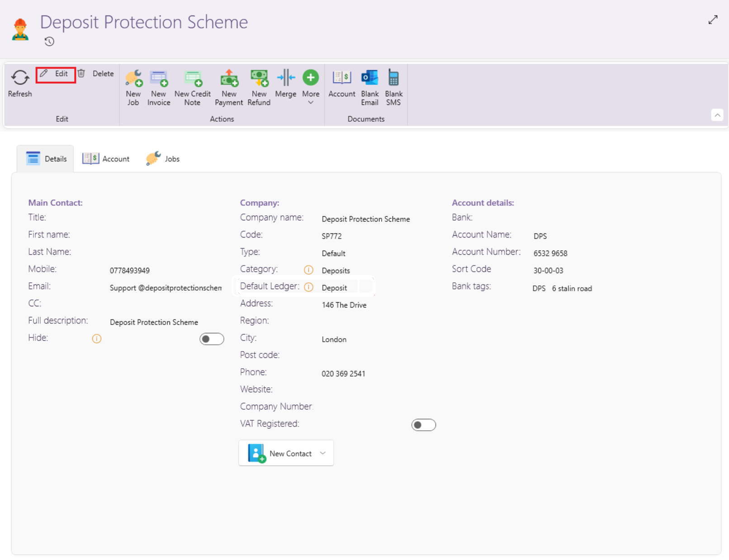Click the Merge icon
Viewport: 729px width, 560px height.
point(286,77)
